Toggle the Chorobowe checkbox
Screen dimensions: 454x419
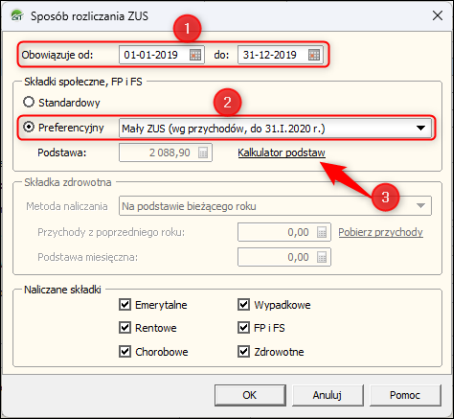click(x=125, y=351)
